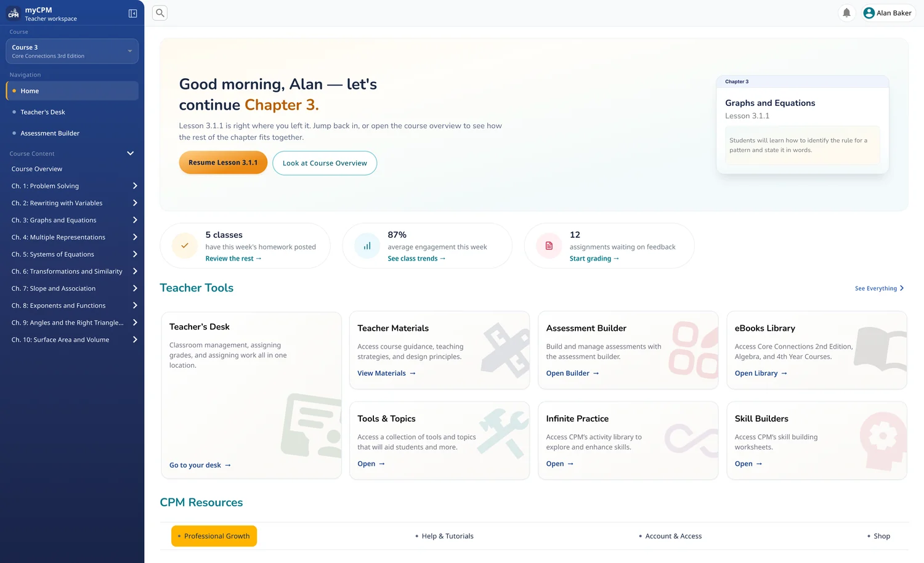Image resolution: width=924 pixels, height=563 pixels.
Task: Click the checkmark icon for 5 classes
Action: [x=184, y=246]
